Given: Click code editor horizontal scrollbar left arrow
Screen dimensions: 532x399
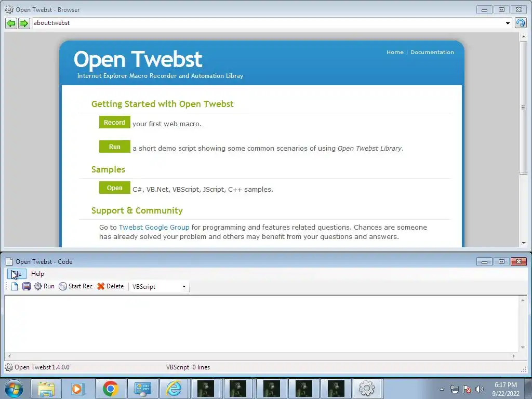Looking at the screenshot, I should 9,356.
